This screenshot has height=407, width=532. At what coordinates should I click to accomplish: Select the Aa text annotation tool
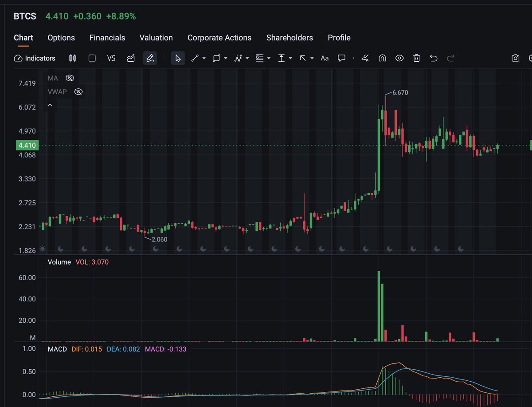click(x=325, y=58)
